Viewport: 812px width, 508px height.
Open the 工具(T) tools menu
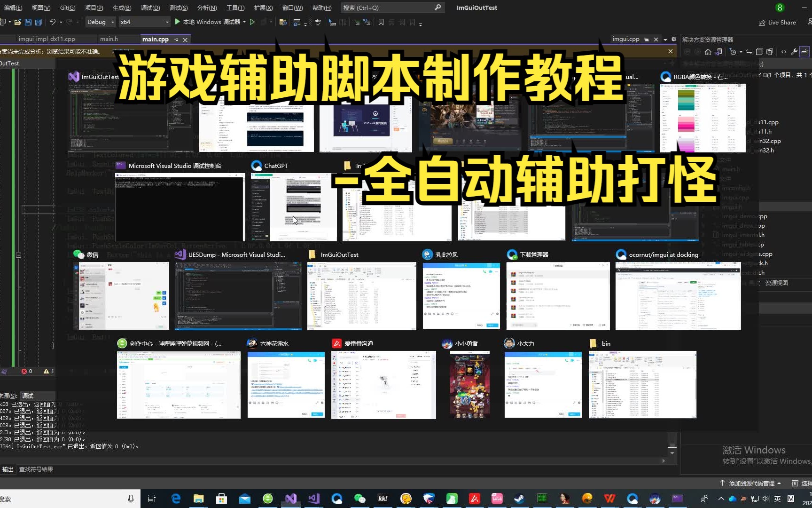(x=235, y=8)
